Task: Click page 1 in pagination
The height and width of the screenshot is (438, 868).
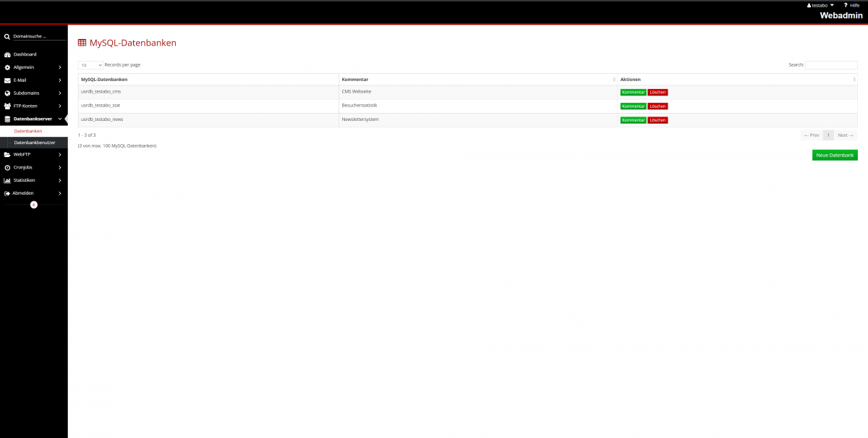Action: click(828, 135)
